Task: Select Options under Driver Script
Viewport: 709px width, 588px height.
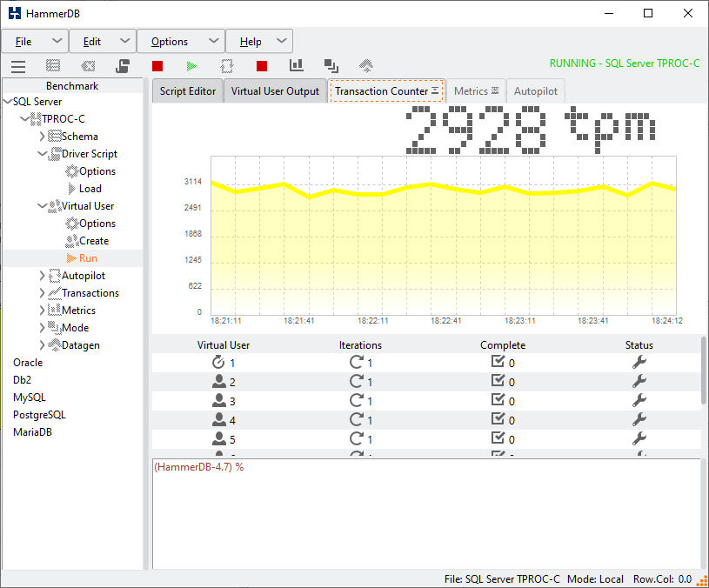Action: pos(97,171)
